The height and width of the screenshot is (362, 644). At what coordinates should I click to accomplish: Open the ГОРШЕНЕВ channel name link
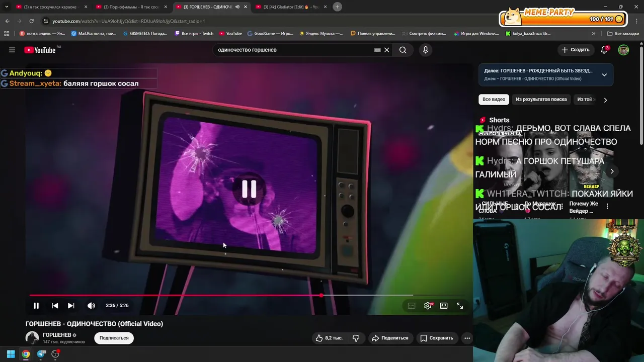(57, 335)
